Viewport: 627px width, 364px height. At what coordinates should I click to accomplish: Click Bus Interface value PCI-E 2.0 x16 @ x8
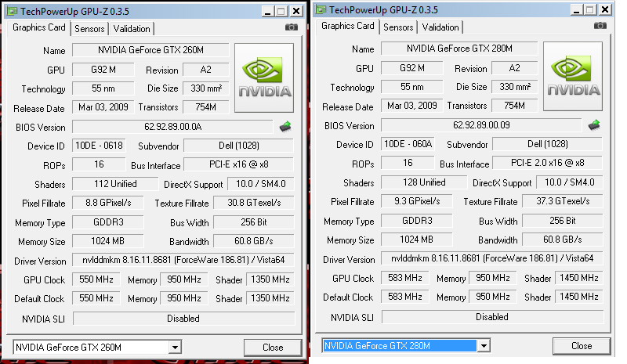point(547,163)
